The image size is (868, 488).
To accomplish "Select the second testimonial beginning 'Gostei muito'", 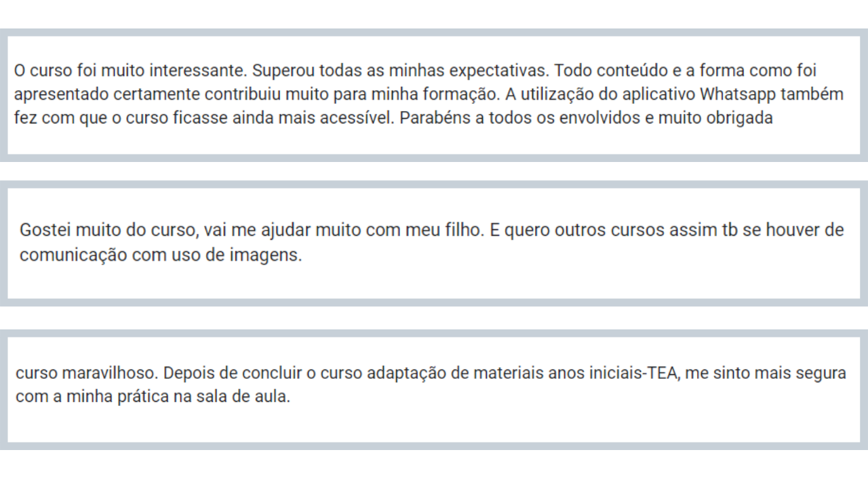I will [x=434, y=243].
